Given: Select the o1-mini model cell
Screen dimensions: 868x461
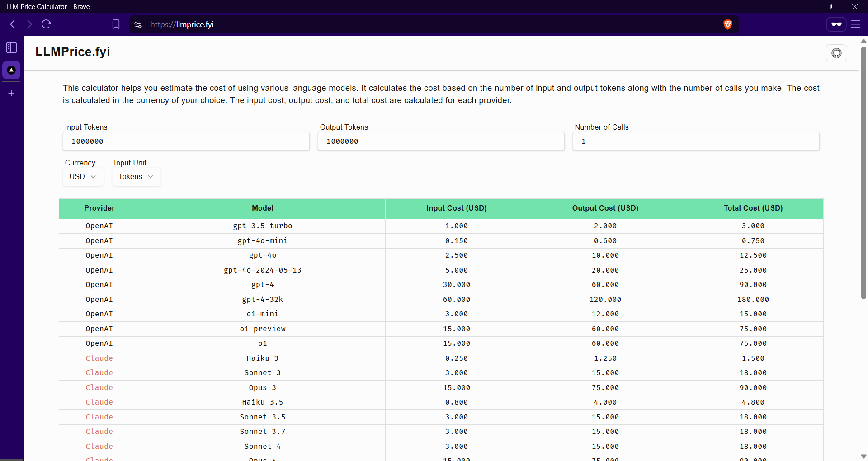Looking at the screenshot, I should [263, 314].
